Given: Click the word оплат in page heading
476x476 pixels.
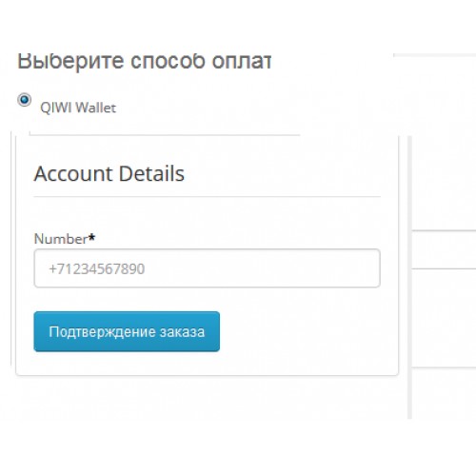Looking at the screenshot, I should (242, 61).
